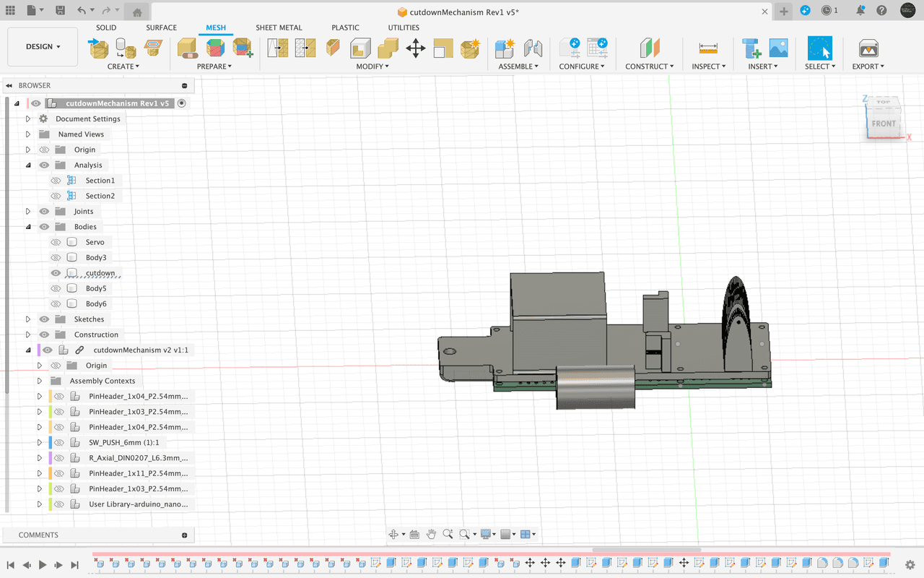Toggle visibility of Section1 analysis
Image resolution: width=924 pixels, height=578 pixels.
56,181
